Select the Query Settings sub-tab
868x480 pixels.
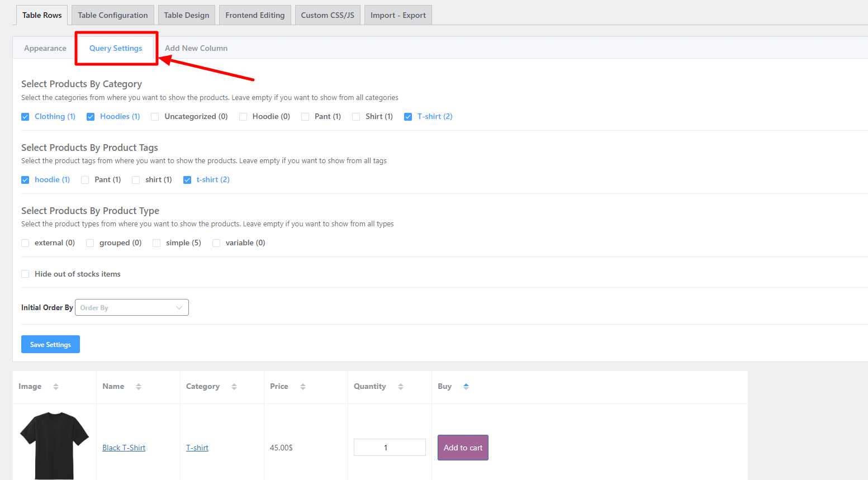(116, 48)
